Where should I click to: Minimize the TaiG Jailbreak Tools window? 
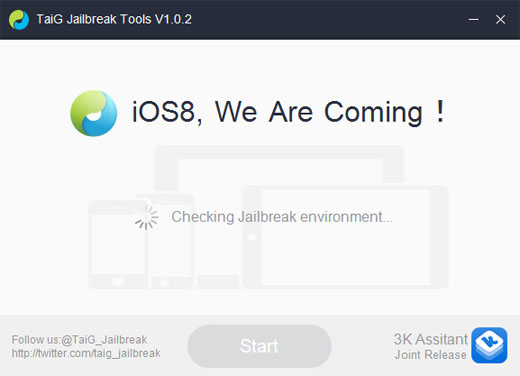click(x=473, y=20)
